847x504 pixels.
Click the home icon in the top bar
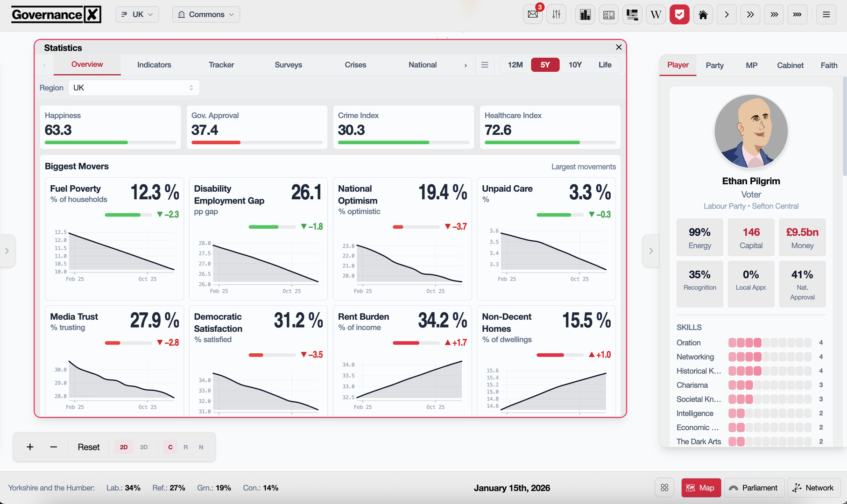[x=703, y=14]
